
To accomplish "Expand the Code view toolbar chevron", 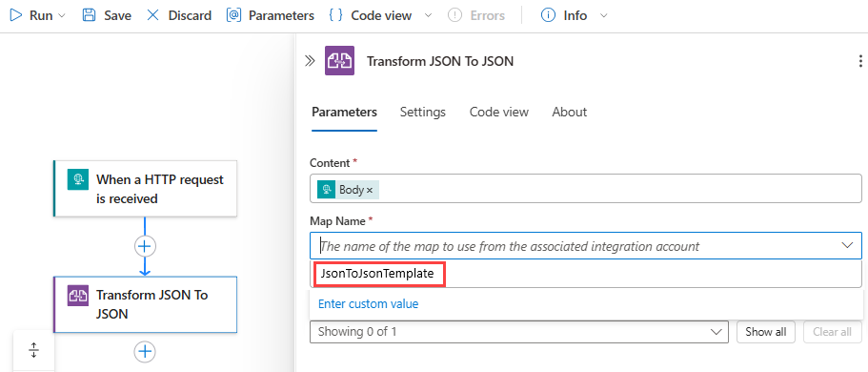I will pyautogui.click(x=428, y=15).
